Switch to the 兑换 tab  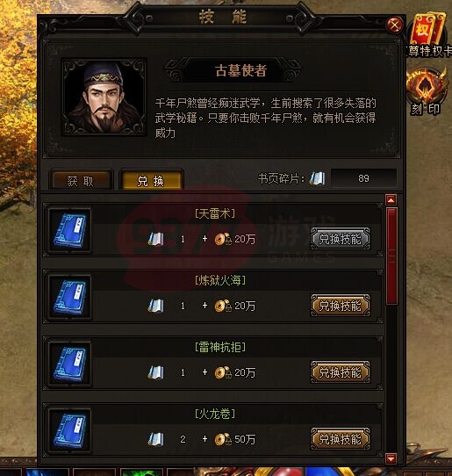coord(151,180)
